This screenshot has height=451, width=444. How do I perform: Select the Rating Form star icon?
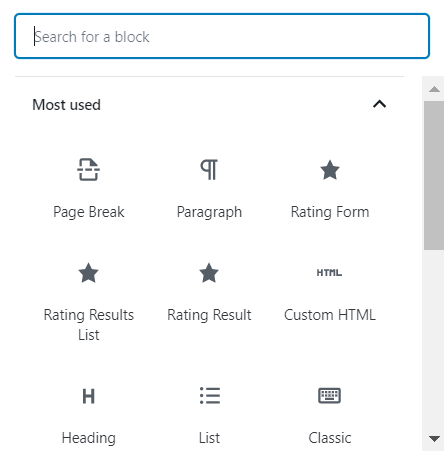[x=330, y=170]
